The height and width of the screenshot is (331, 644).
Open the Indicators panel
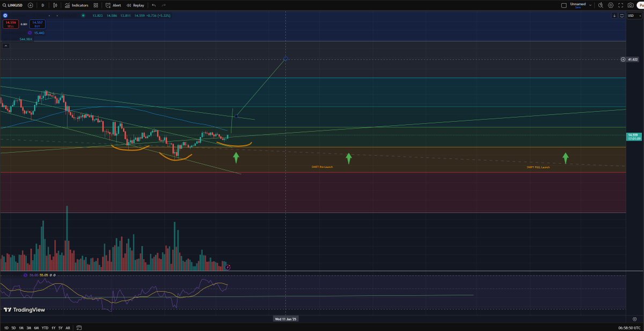76,5
